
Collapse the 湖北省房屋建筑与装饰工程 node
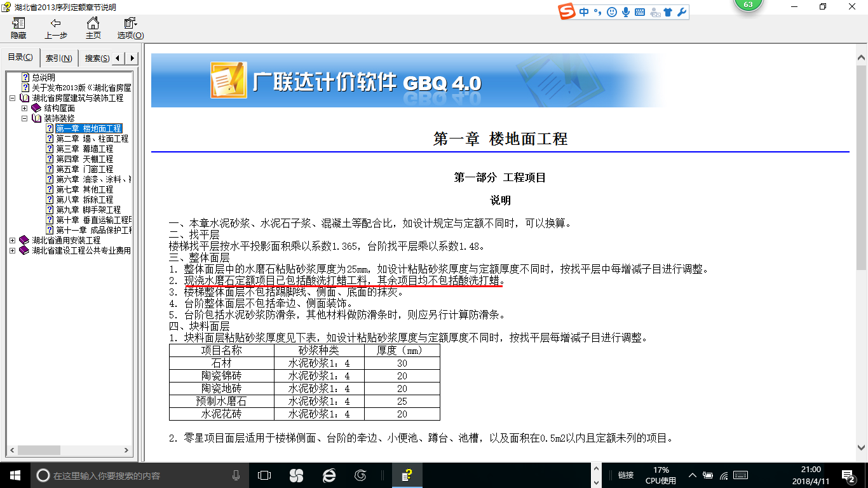[13, 98]
